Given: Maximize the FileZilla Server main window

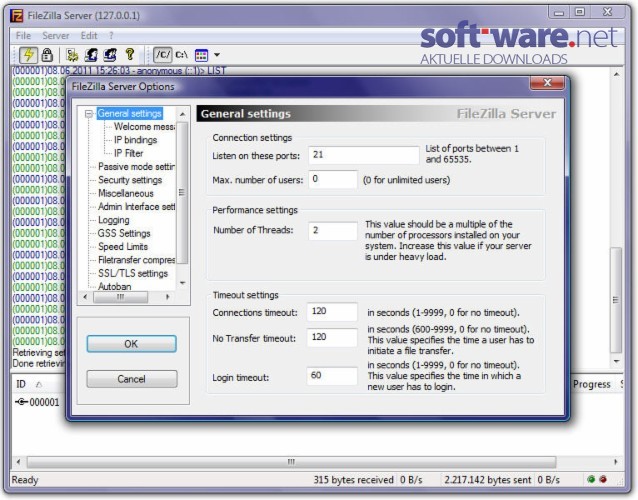Looking at the screenshot, I should tap(579, 12).
